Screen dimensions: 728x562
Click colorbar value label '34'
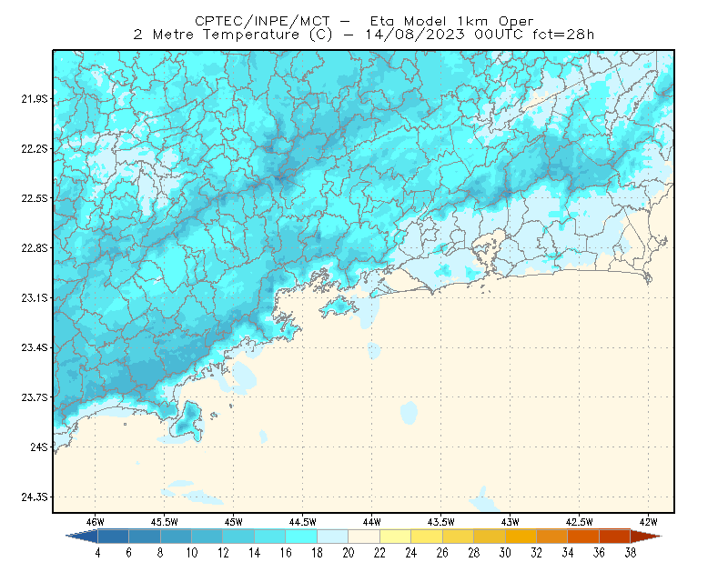tap(568, 553)
